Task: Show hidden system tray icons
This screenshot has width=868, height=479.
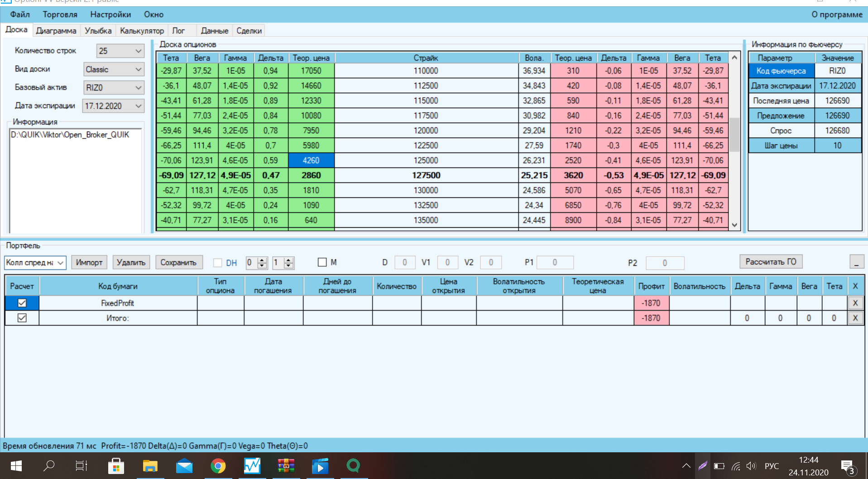Action: point(686,465)
